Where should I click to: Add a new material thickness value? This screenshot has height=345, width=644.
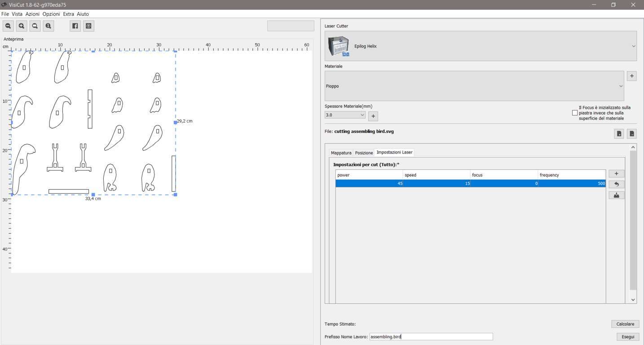pos(373,116)
